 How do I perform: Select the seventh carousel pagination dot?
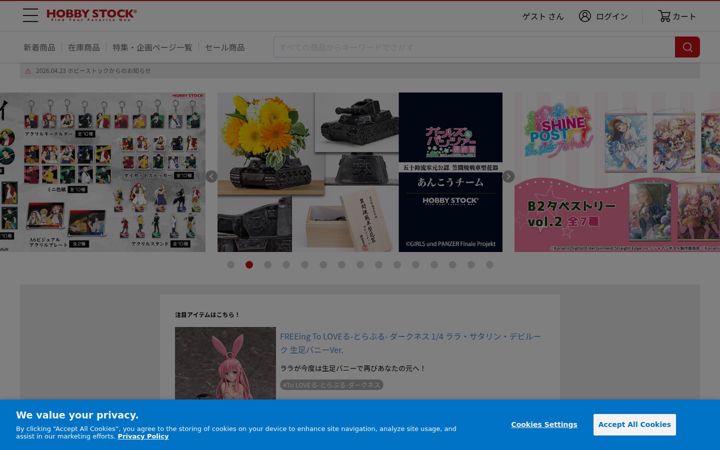(342, 265)
